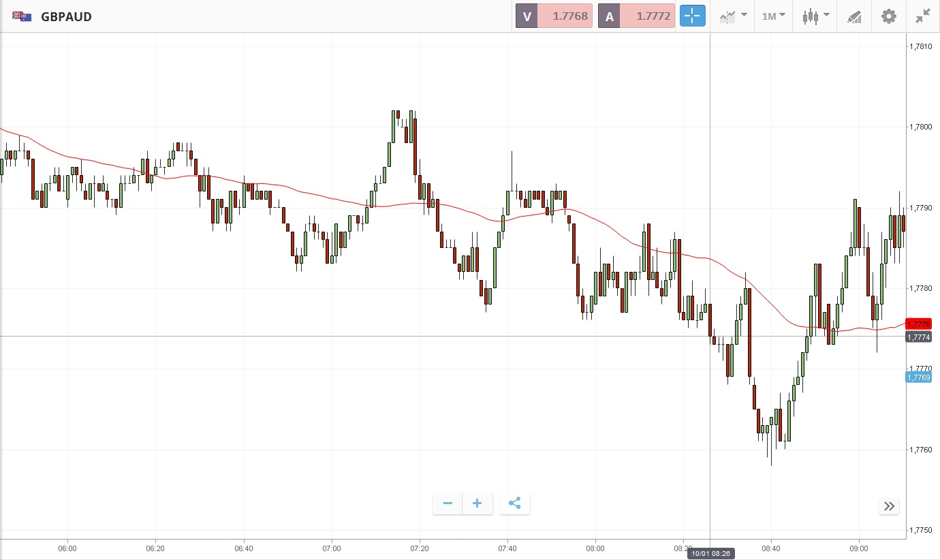
Task: Click the blue 1.7769 price label
Action: (918, 377)
